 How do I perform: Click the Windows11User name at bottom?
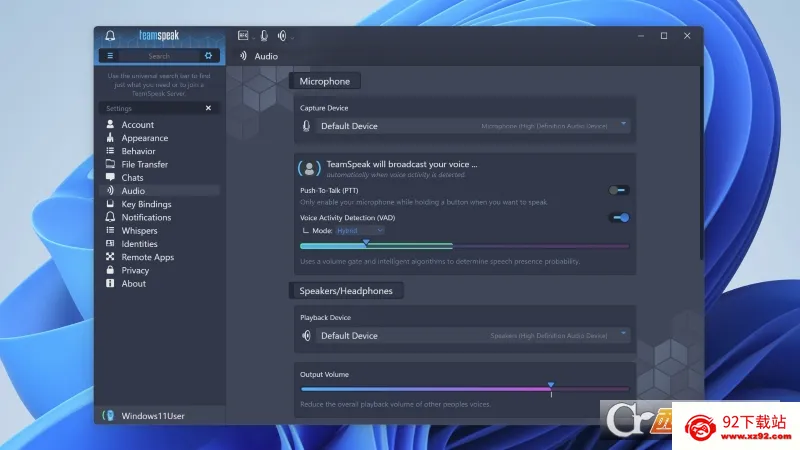153,416
